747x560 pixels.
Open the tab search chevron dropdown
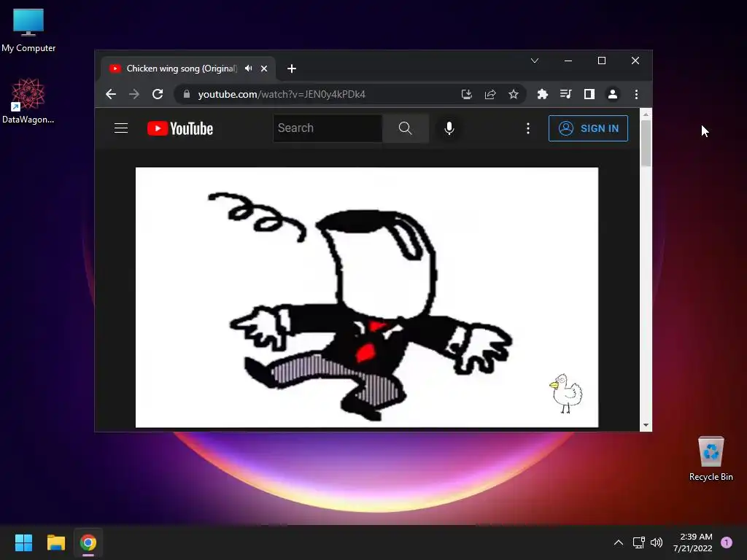click(x=535, y=61)
